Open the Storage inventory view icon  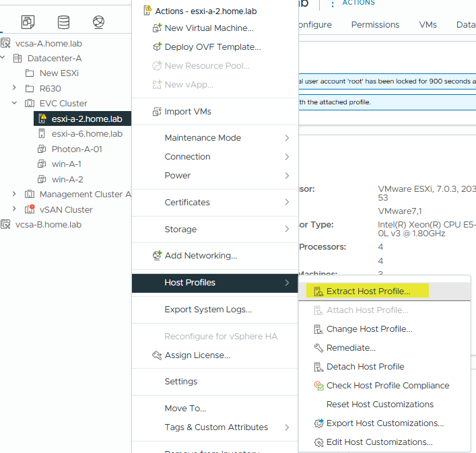63,22
